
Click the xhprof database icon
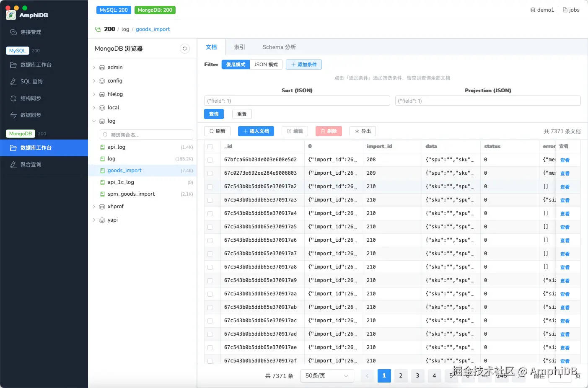click(102, 207)
